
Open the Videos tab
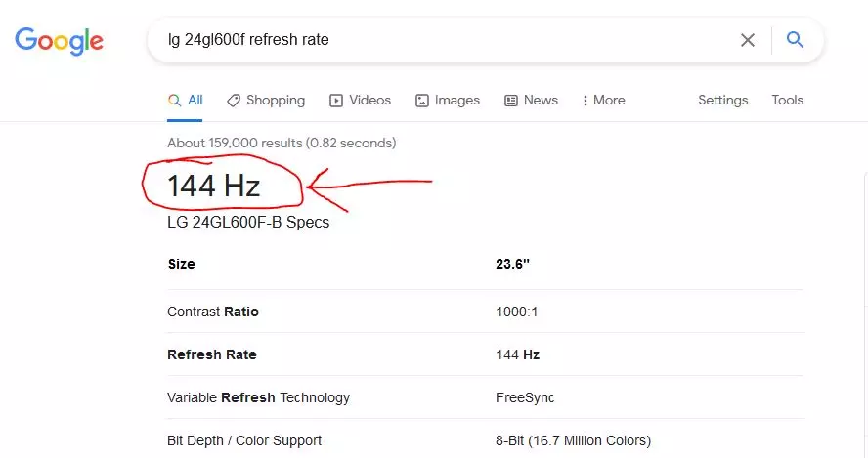pyautogui.click(x=369, y=101)
